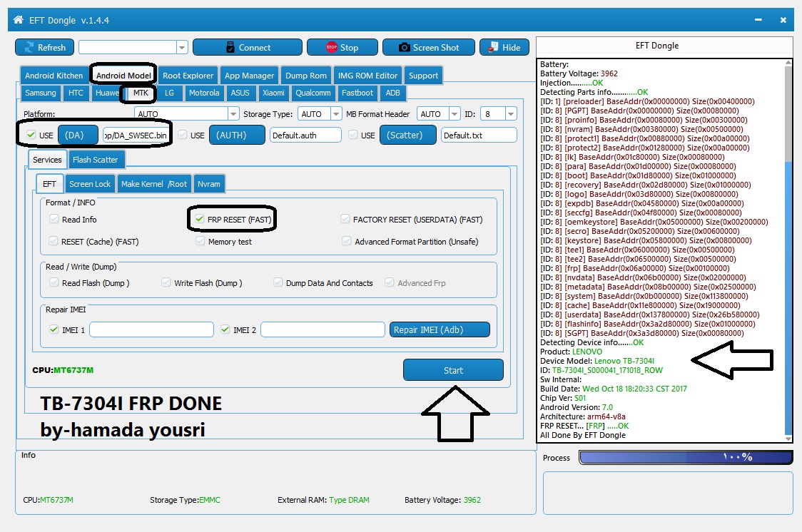Switch to Dump Rom tab
Viewport: 802px width, 532px height.
306,76
